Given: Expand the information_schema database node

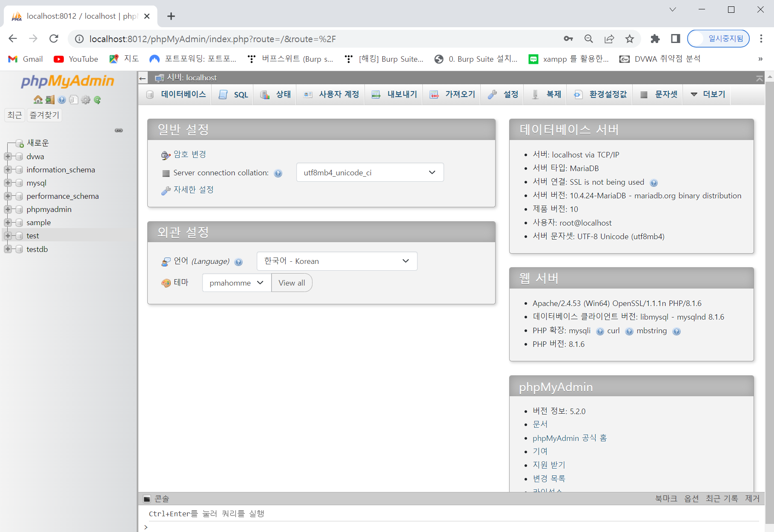Looking at the screenshot, I should tap(8, 170).
